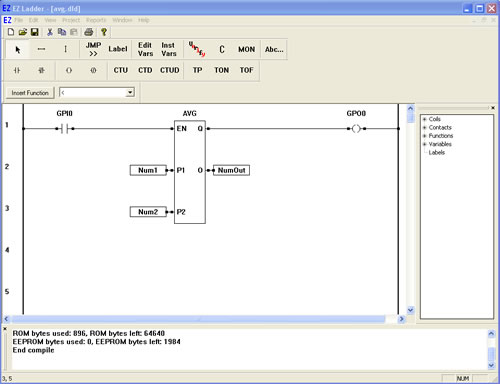The width and height of the screenshot is (500, 384).
Task: Click the 'ROM bytes used: 896' line
Action: pyautogui.click(x=89, y=333)
